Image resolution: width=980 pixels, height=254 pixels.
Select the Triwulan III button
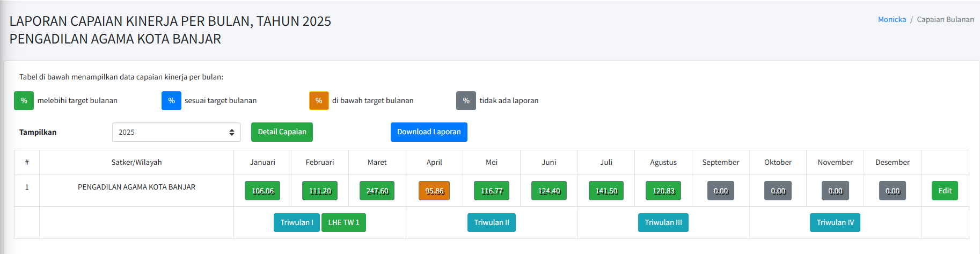[663, 222]
